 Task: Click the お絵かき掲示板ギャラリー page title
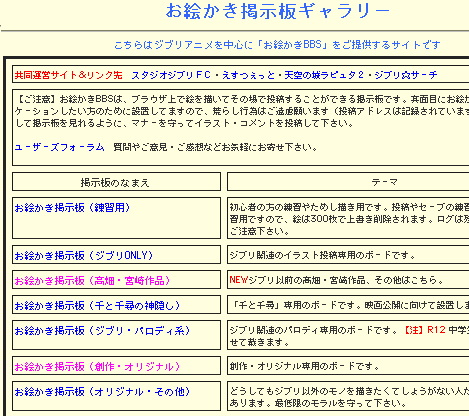click(x=278, y=11)
